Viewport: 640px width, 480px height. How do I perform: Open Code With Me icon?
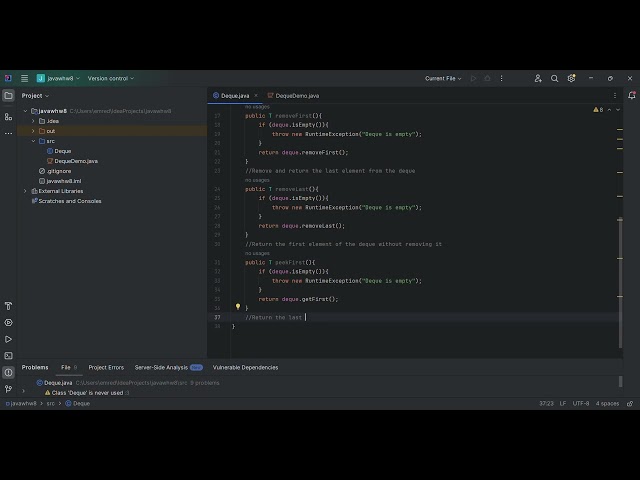538,78
